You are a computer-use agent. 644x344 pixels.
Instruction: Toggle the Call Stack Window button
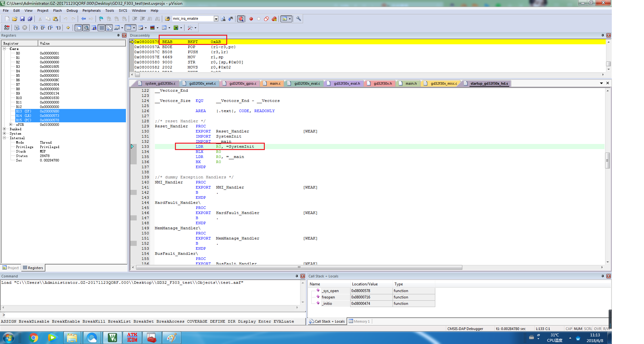tap(109, 28)
